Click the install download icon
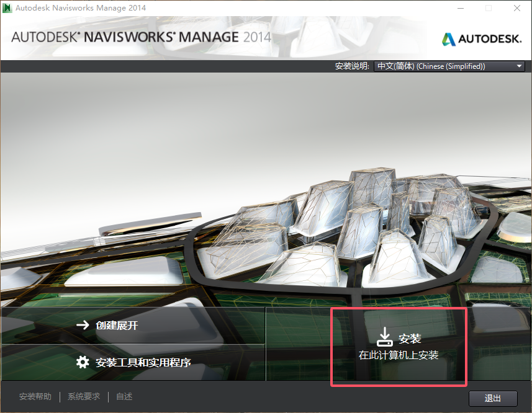Screen dimensions: 532x413 click(384, 337)
